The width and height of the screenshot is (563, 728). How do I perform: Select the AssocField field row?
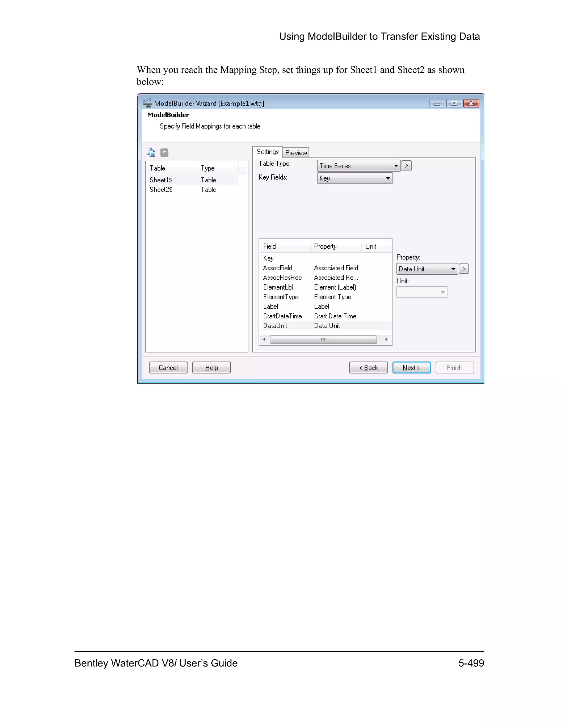325,268
